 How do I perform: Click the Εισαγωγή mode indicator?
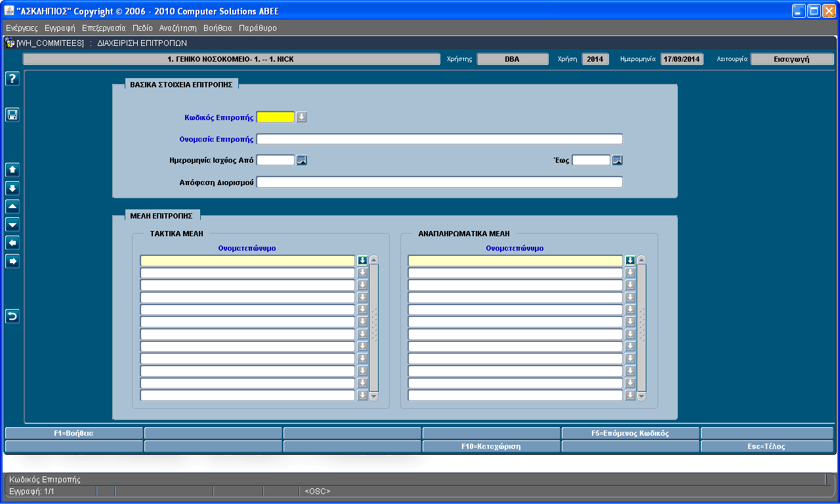(792, 59)
